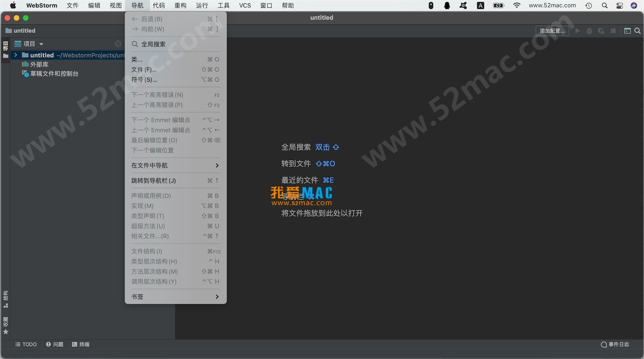Click the 草稿文件和控制台 scratch icon

coord(25,73)
